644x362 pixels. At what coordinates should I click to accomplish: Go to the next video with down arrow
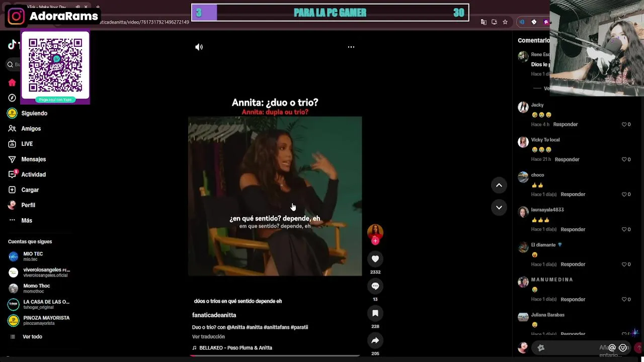point(499,207)
